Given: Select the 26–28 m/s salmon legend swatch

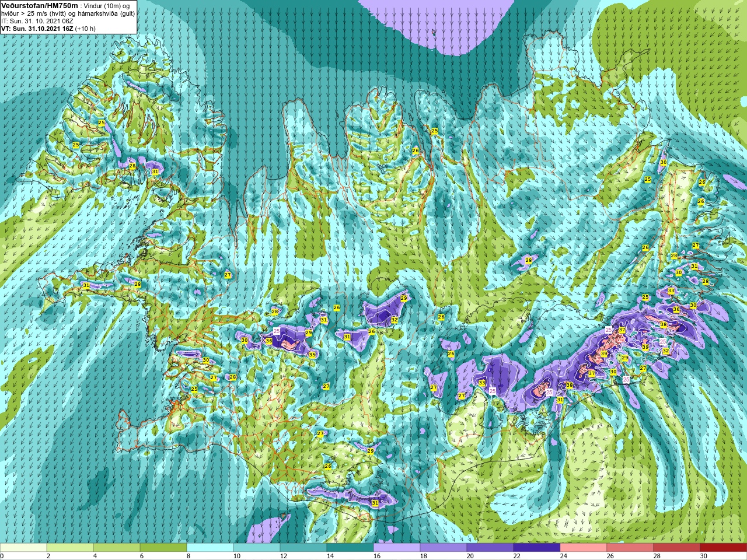Looking at the screenshot, I should point(630,548).
